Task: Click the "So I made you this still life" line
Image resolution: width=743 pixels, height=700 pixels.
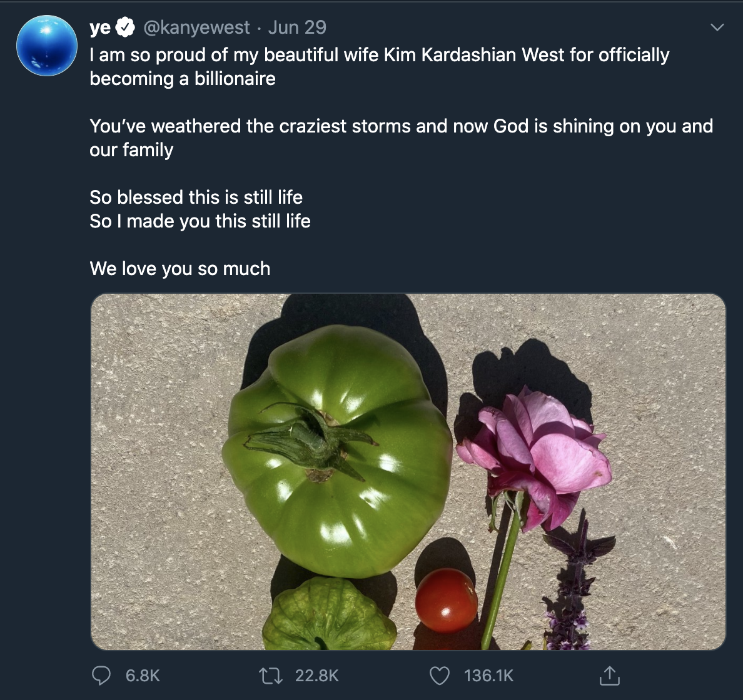Action: [x=200, y=221]
